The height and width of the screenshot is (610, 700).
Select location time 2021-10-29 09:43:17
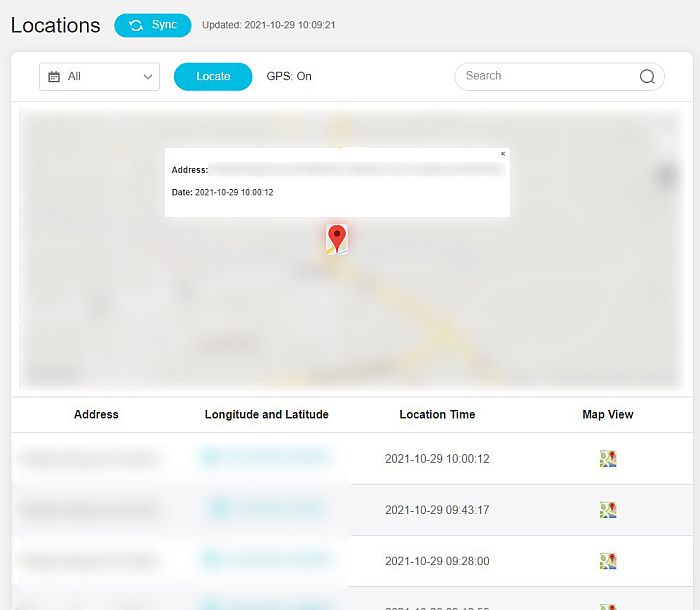(x=437, y=510)
